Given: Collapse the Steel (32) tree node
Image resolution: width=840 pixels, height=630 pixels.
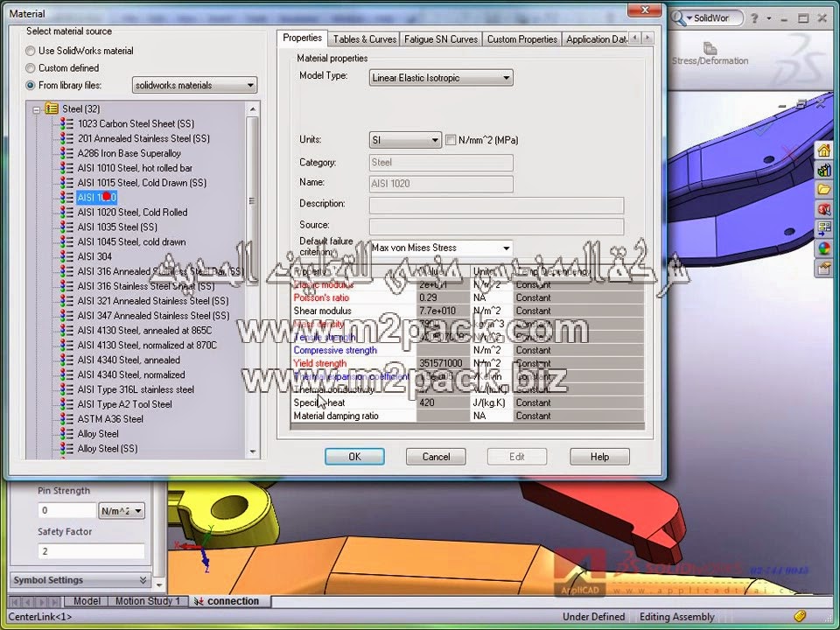Looking at the screenshot, I should click(x=36, y=110).
